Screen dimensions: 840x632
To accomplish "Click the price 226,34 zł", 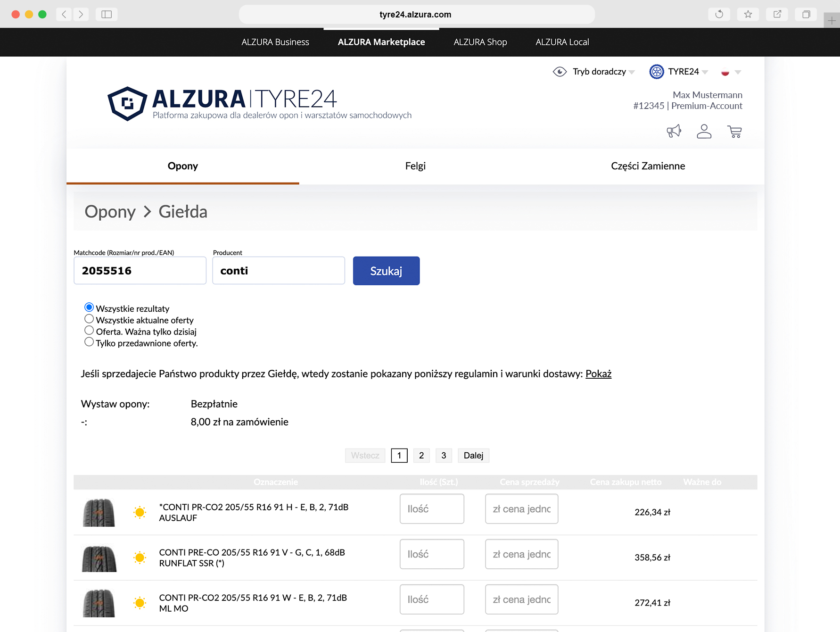I will (x=652, y=512).
